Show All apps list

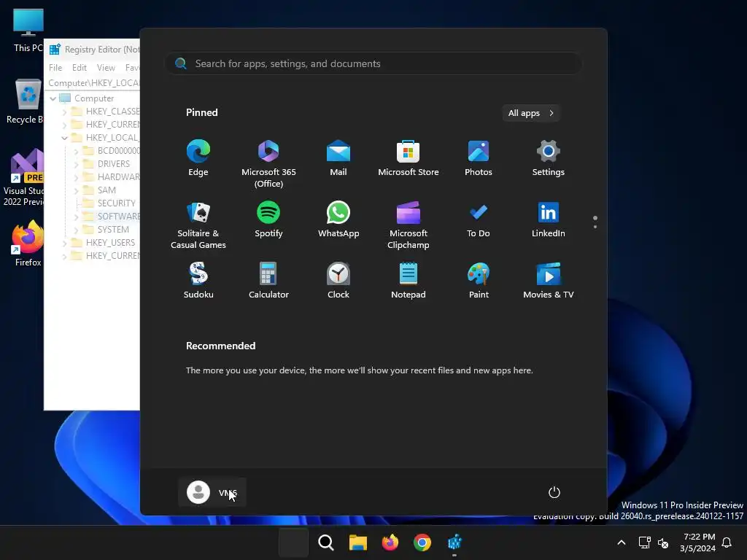click(531, 113)
